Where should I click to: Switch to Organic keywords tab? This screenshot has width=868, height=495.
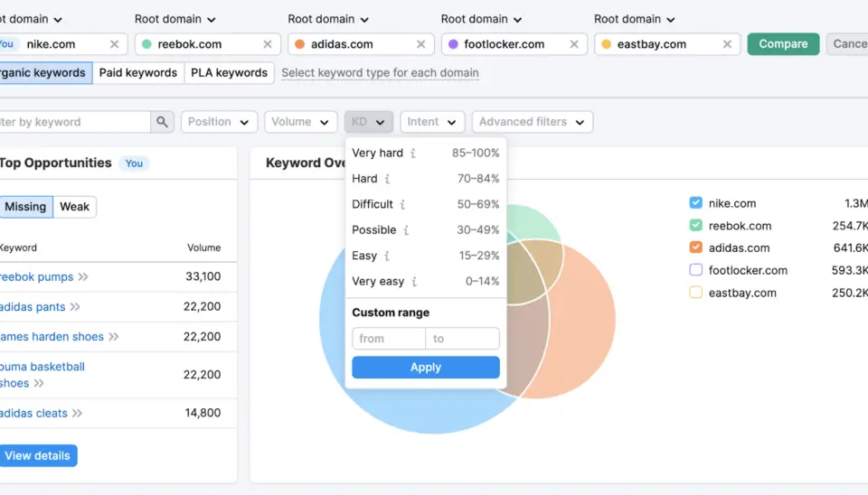point(45,73)
